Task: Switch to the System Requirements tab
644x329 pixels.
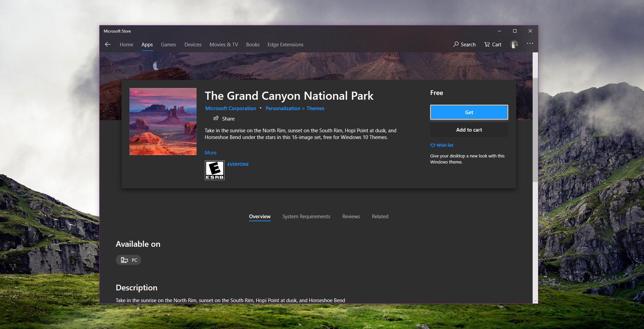Action: point(306,217)
